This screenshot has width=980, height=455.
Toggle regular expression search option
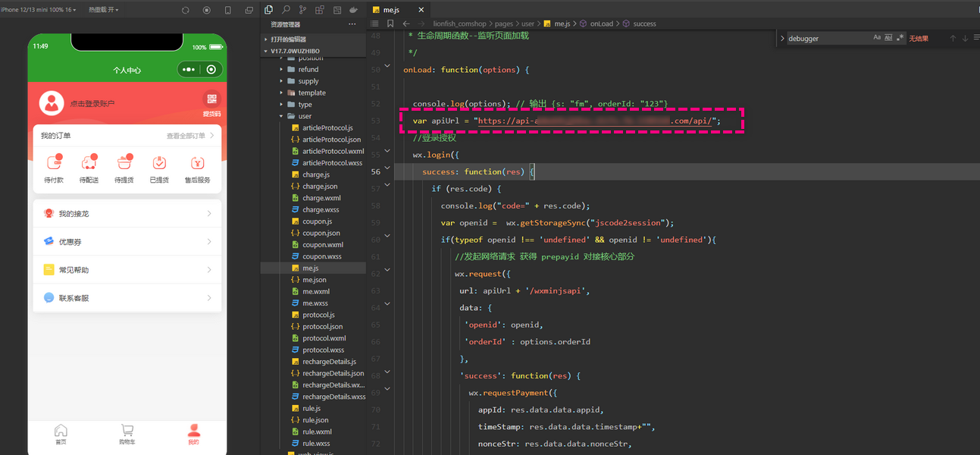[900, 38]
